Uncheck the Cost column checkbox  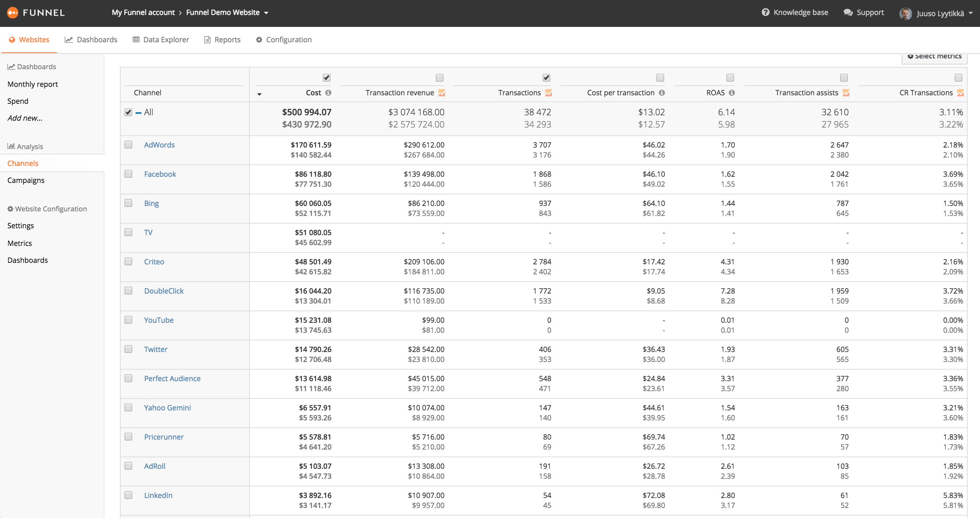(327, 78)
